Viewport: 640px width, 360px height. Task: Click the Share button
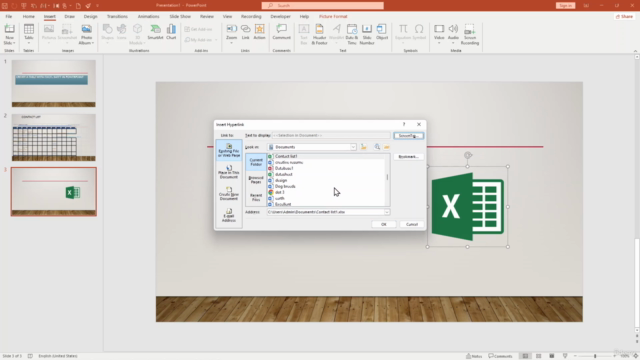[624, 16]
